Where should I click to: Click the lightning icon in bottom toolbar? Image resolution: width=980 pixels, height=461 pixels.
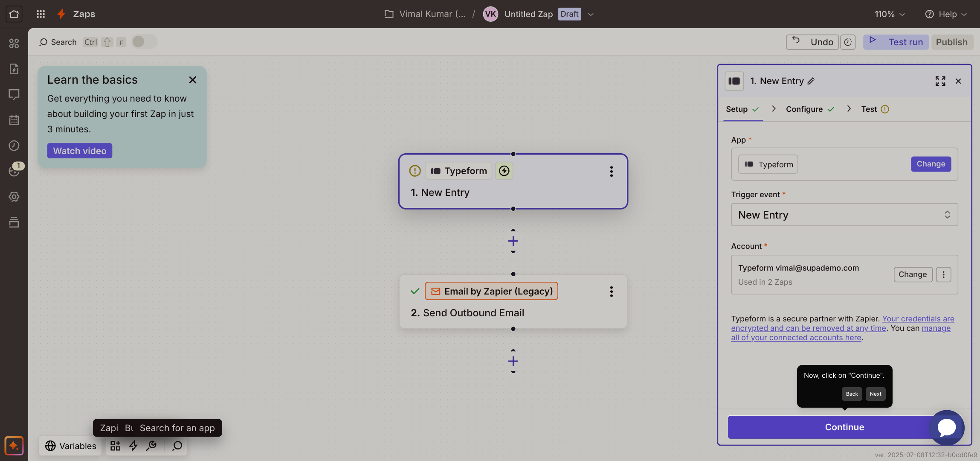pyautogui.click(x=133, y=446)
